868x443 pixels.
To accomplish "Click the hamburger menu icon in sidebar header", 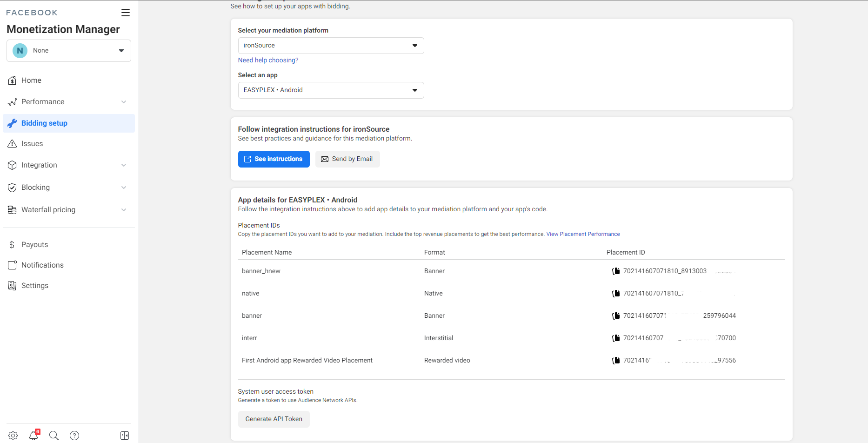I will pos(126,13).
